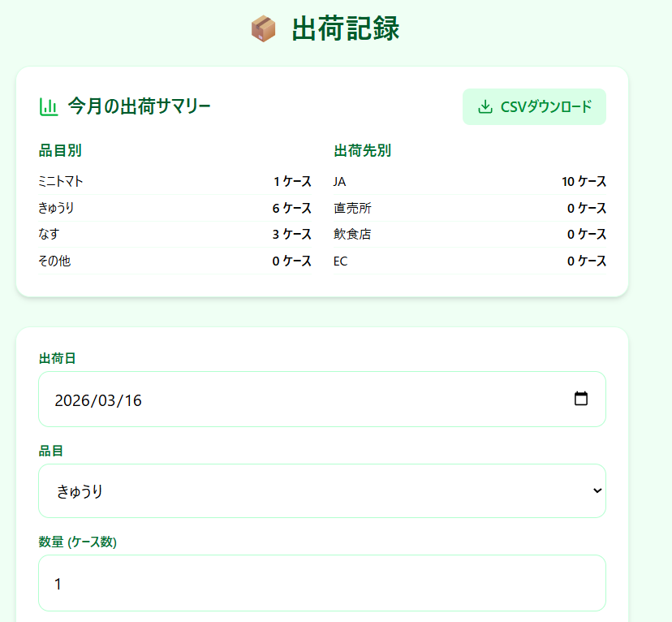Focus the 出荷日 date input field

pyautogui.click(x=243, y=399)
